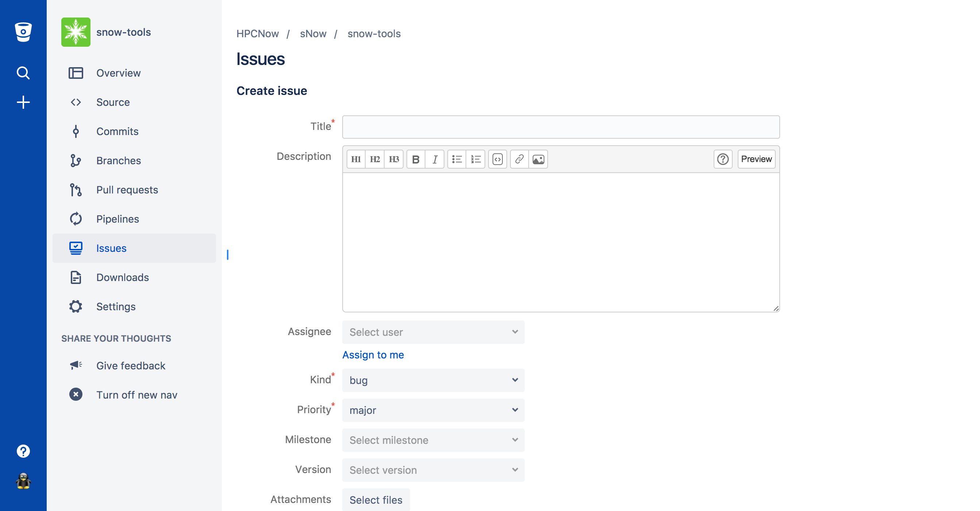
Task: Open the Bitbucket home logo
Action: pyautogui.click(x=23, y=32)
